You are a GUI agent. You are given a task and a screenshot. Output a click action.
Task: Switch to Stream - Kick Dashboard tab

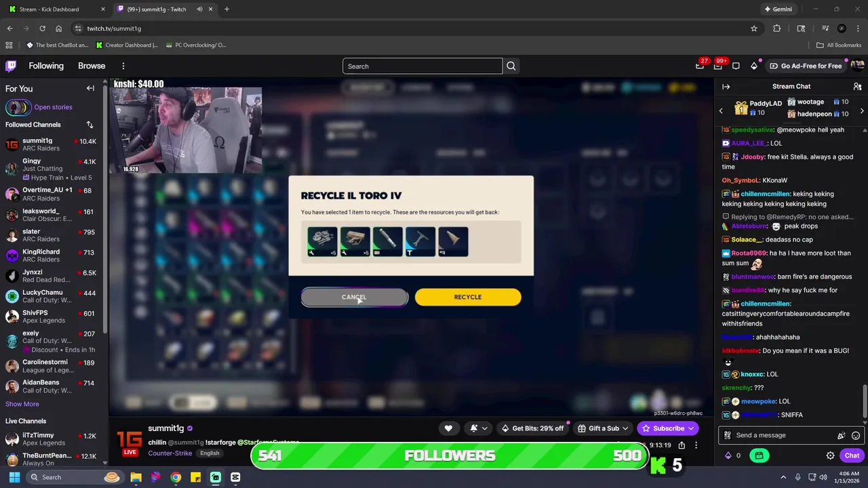pos(56,9)
